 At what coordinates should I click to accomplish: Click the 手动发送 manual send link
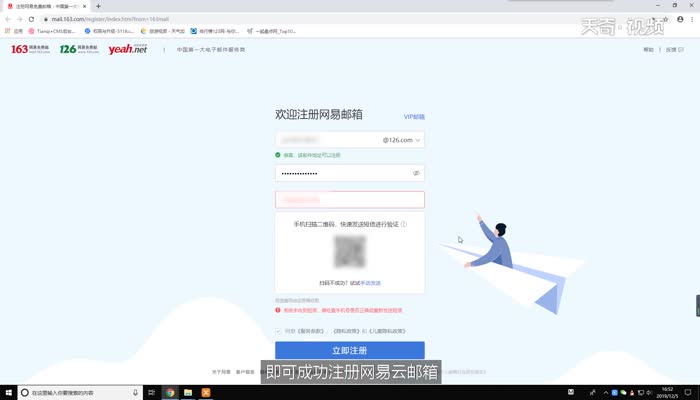371,283
